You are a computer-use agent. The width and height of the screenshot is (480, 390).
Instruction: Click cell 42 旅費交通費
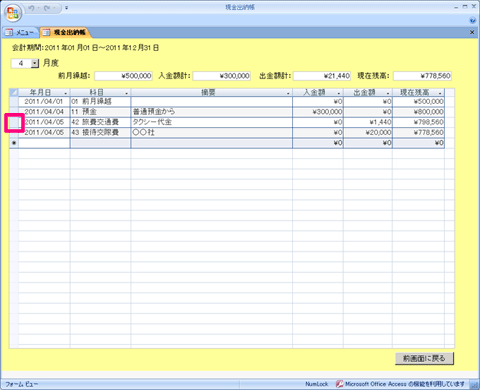(100, 122)
